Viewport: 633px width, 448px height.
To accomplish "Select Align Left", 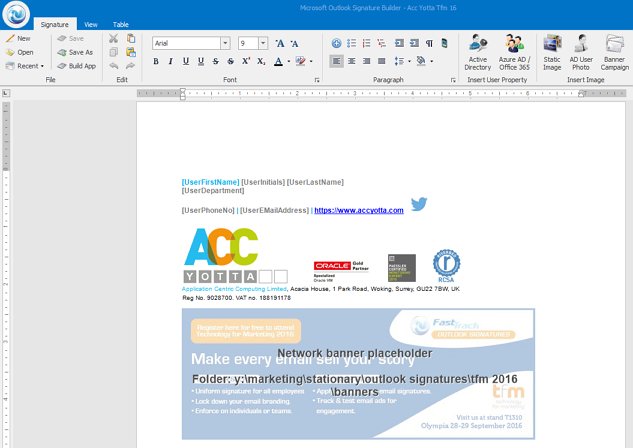I will pyautogui.click(x=336, y=61).
